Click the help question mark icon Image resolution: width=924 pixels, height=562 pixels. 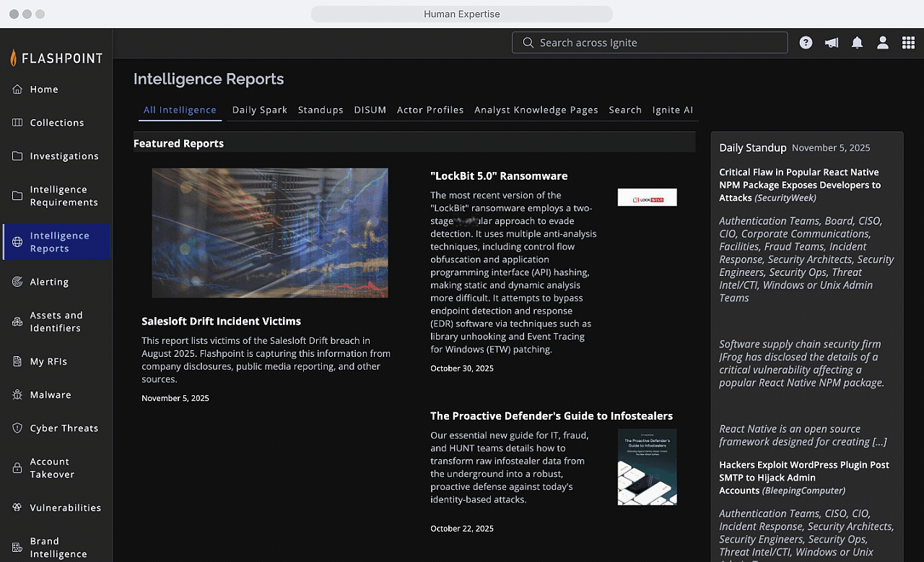point(806,43)
